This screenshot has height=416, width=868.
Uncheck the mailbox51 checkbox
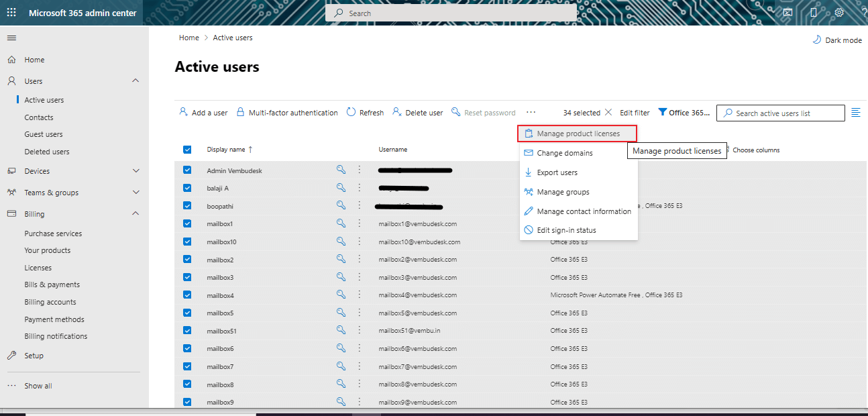(187, 330)
